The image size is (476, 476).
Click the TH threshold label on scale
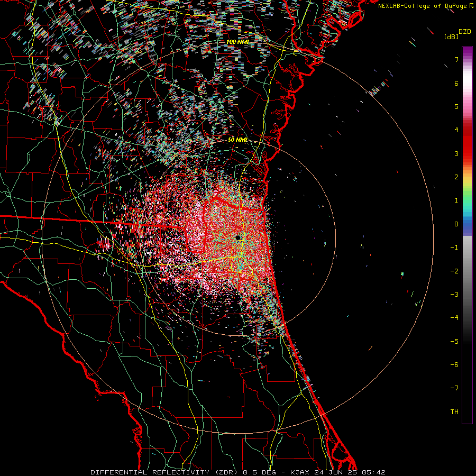454,411
